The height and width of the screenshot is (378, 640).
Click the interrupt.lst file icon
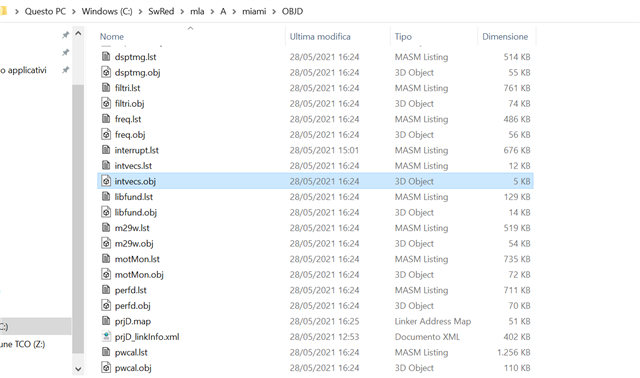pyautogui.click(x=106, y=149)
